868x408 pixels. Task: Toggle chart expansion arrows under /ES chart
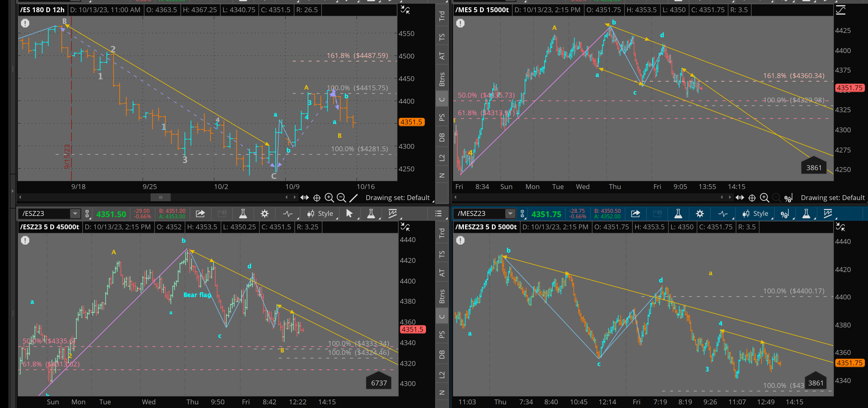pos(304,198)
